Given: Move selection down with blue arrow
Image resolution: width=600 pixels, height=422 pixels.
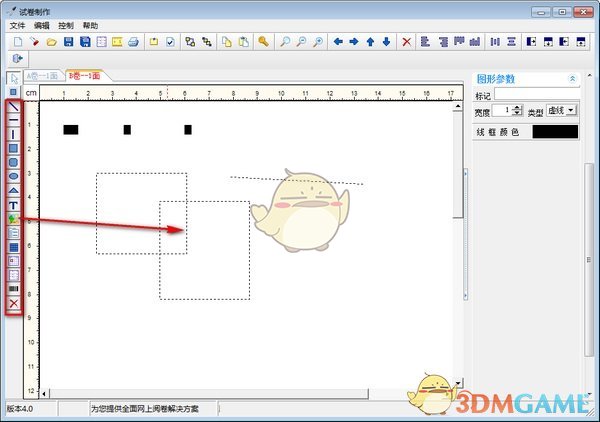Looking at the screenshot, I should [x=386, y=42].
